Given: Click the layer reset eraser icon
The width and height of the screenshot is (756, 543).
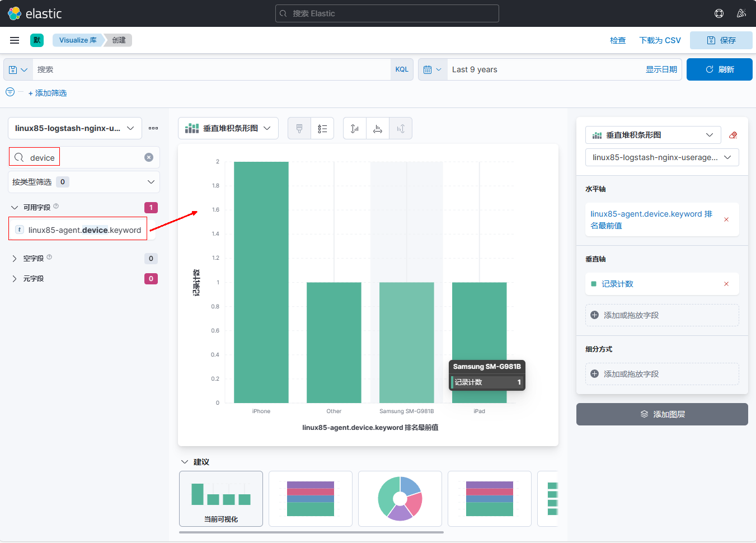Looking at the screenshot, I should pos(733,135).
